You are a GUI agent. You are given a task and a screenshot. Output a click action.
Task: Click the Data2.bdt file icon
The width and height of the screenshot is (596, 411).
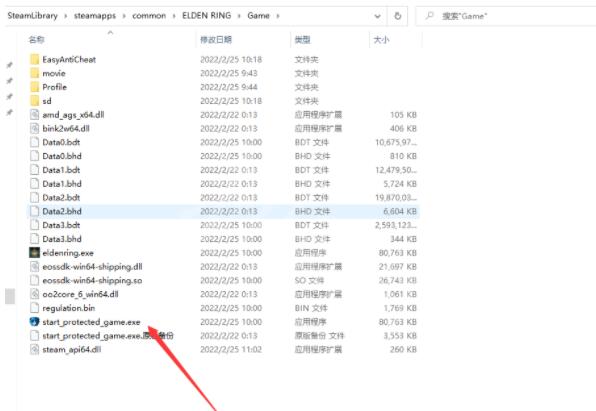click(x=35, y=197)
